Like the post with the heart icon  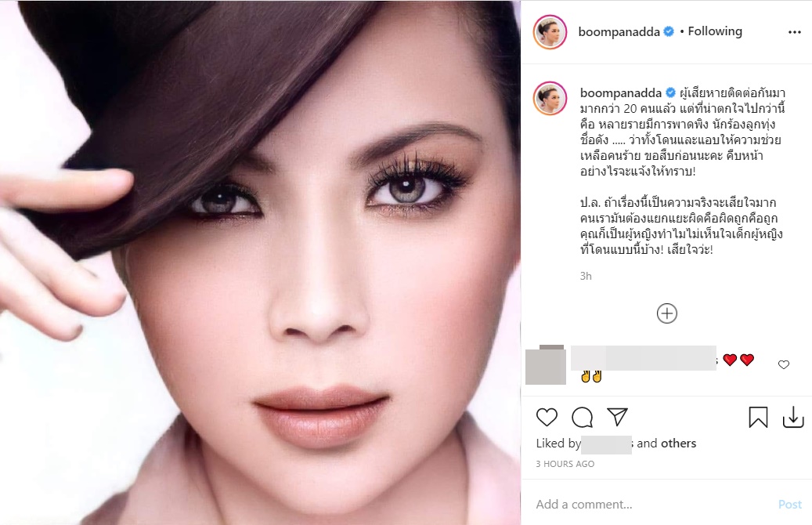547,417
